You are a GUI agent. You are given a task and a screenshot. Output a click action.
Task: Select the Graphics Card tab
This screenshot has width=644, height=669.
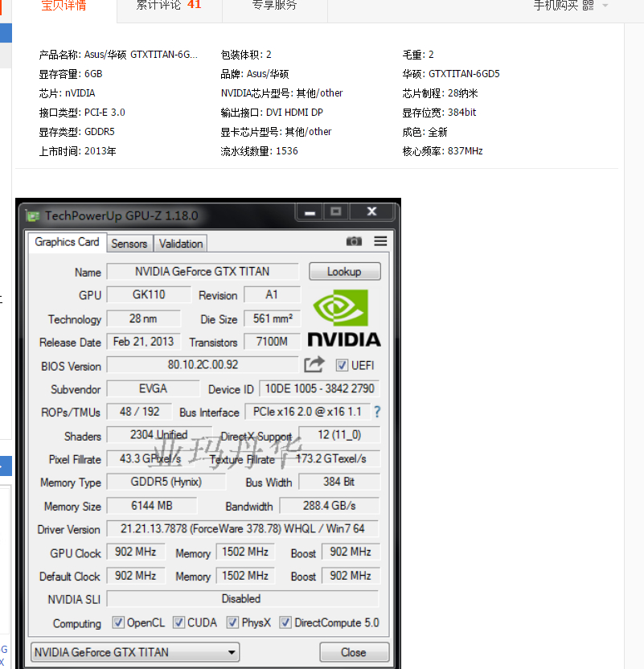pos(67,242)
